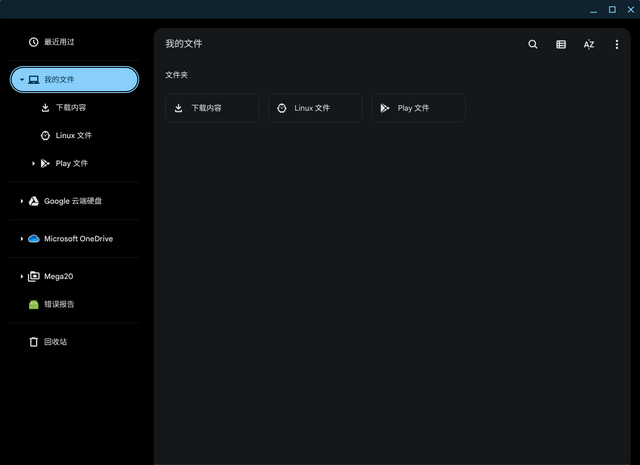Click Play icon in Play 文件 folder card
Screen dimensions: 640x465
384,108
